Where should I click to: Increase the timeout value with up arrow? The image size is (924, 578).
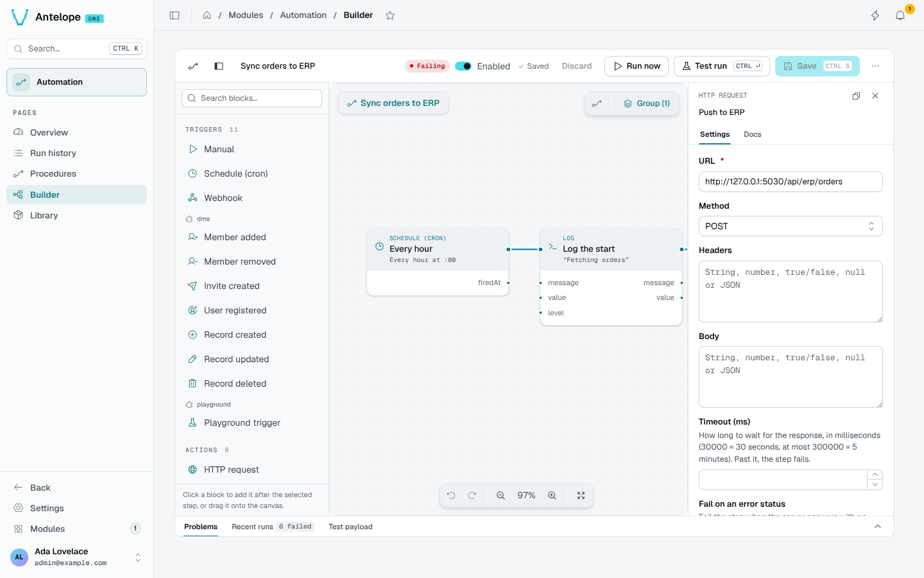875,475
